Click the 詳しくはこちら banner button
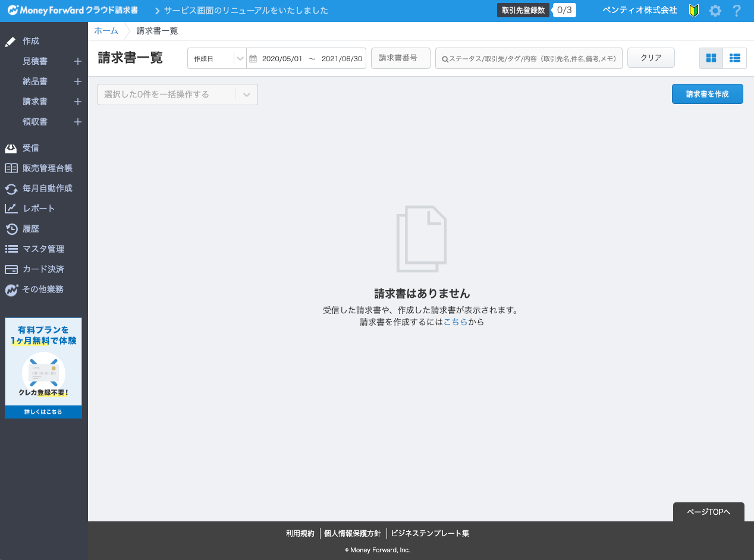This screenshot has width=754, height=560. click(43, 412)
